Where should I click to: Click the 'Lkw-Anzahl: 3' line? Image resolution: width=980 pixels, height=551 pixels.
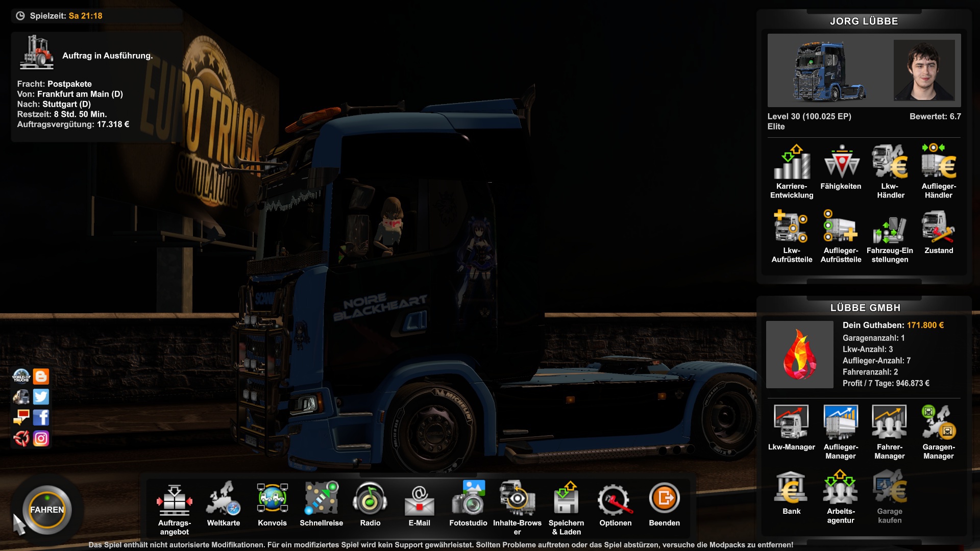[x=868, y=349]
